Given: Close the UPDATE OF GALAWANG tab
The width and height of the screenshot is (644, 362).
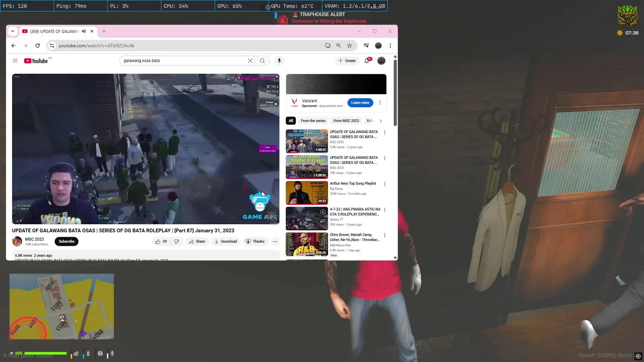Looking at the screenshot, I should pyautogui.click(x=92, y=31).
